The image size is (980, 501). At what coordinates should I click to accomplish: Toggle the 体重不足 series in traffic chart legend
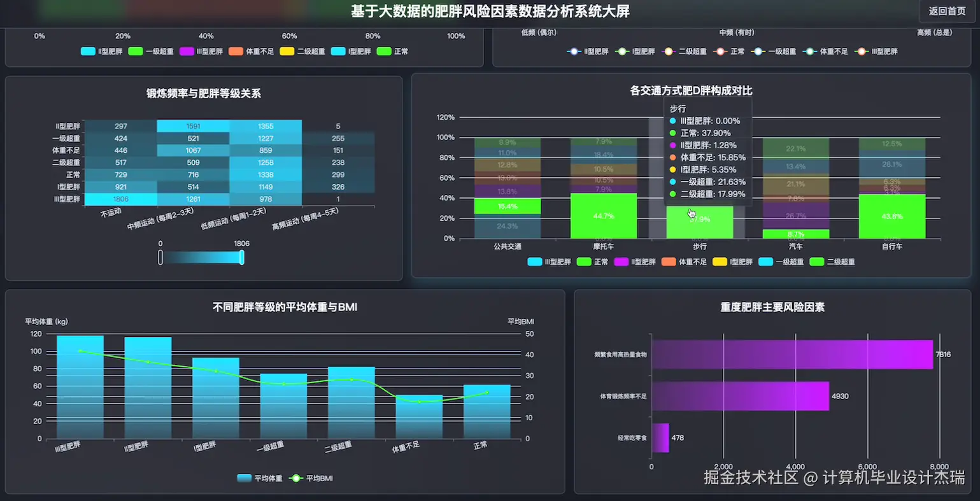tap(669, 262)
